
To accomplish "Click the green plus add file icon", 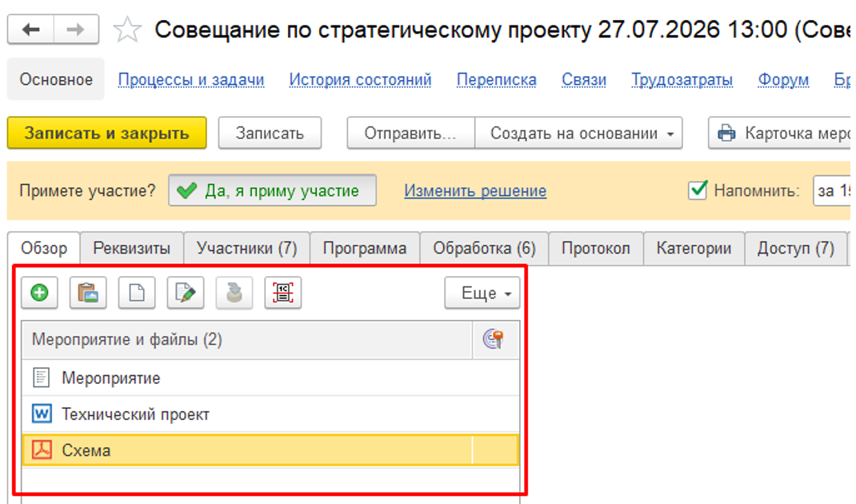I will [x=39, y=293].
